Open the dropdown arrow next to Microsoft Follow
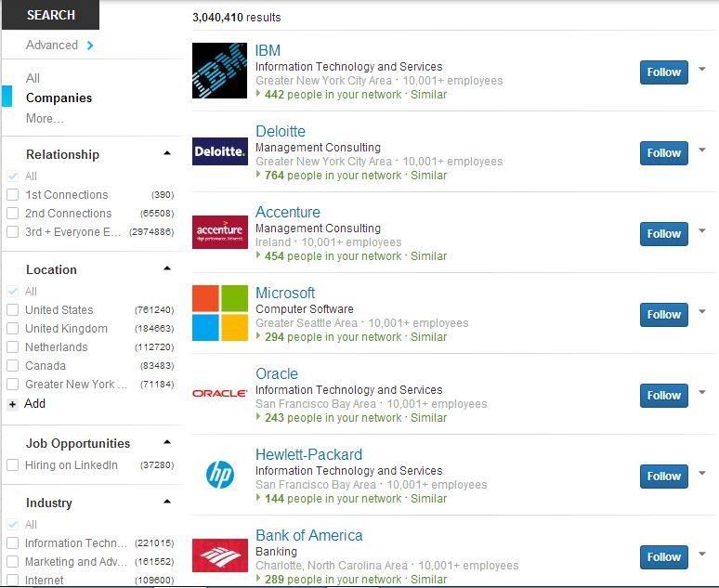719x588 pixels. coord(702,311)
